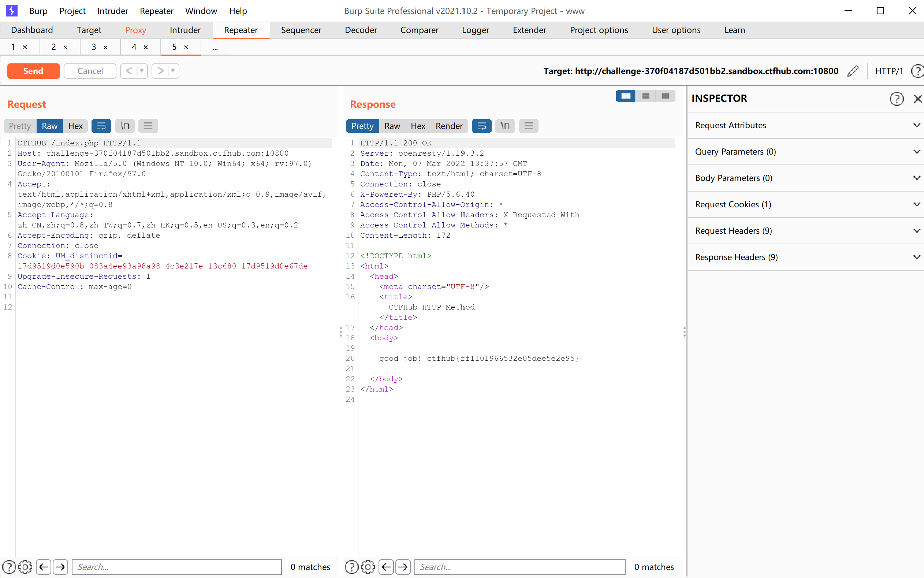924x578 pixels.
Task: Switch Response view to Raw
Action: (392, 126)
